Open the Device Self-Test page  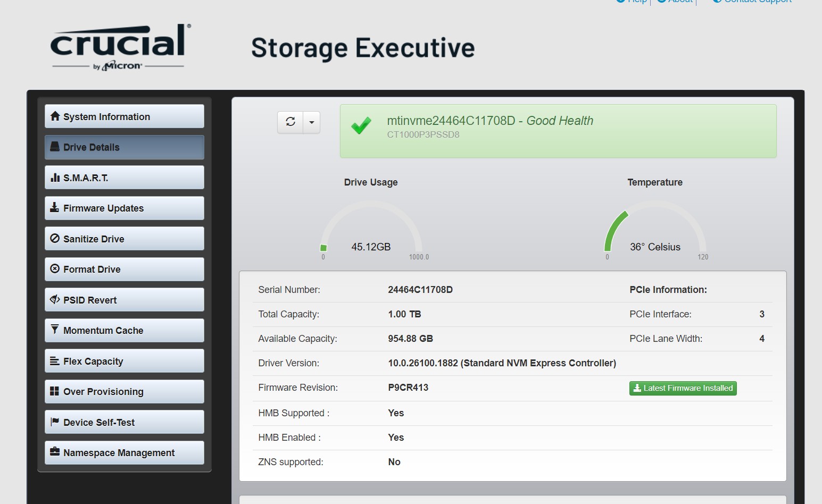(x=124, y=422)
